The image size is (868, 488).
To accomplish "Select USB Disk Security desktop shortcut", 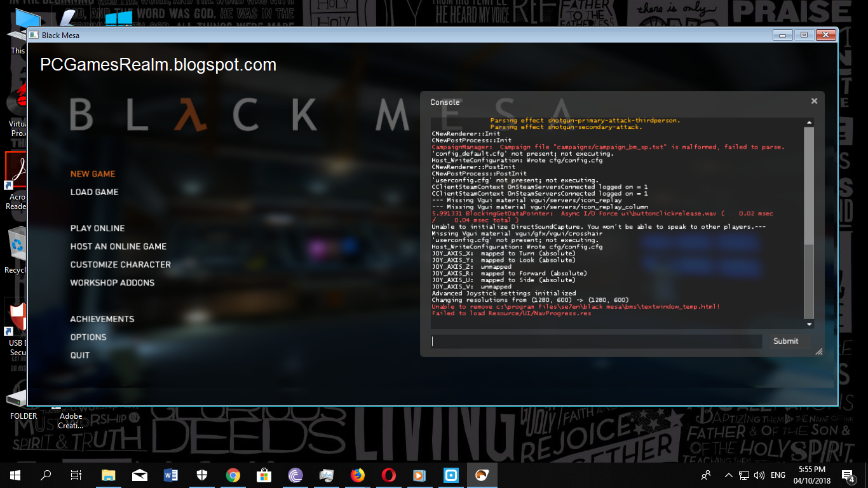I will tap(16, 325).
